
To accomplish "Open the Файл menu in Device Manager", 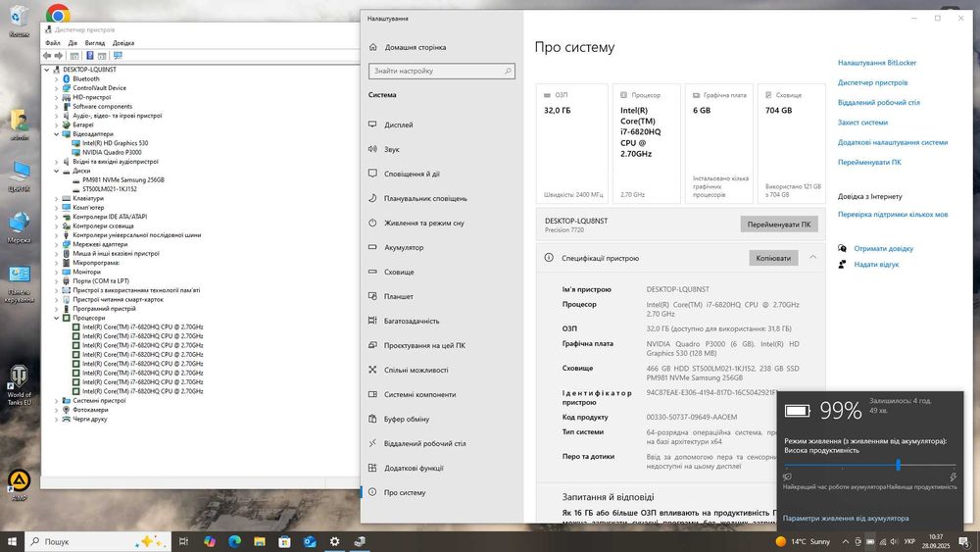I will point(53,43).
